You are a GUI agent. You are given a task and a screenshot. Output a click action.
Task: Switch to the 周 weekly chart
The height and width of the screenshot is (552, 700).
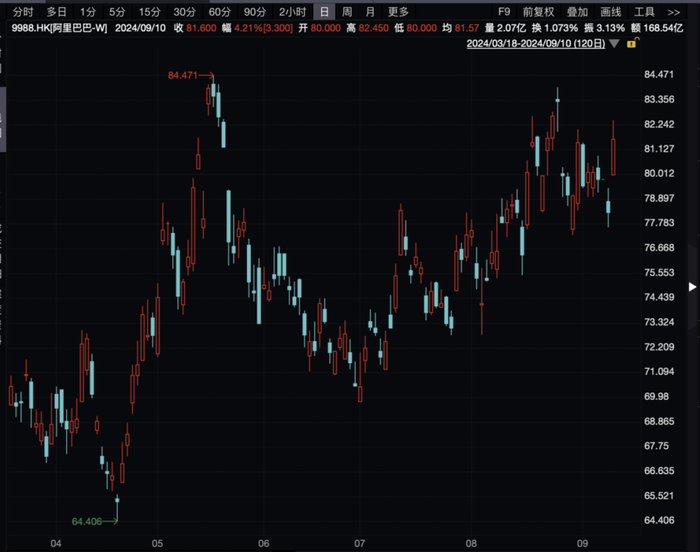pos(347,12)
